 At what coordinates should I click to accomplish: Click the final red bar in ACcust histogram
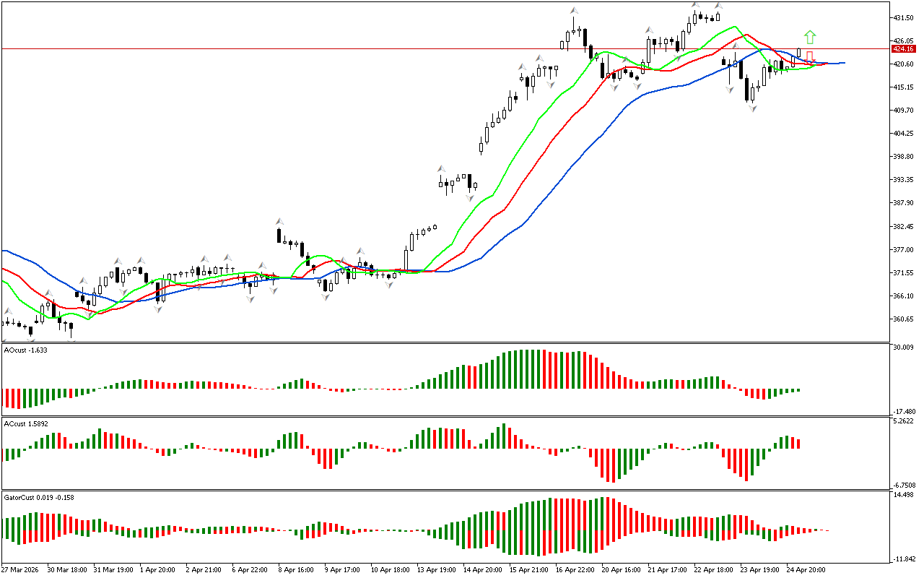798,443
